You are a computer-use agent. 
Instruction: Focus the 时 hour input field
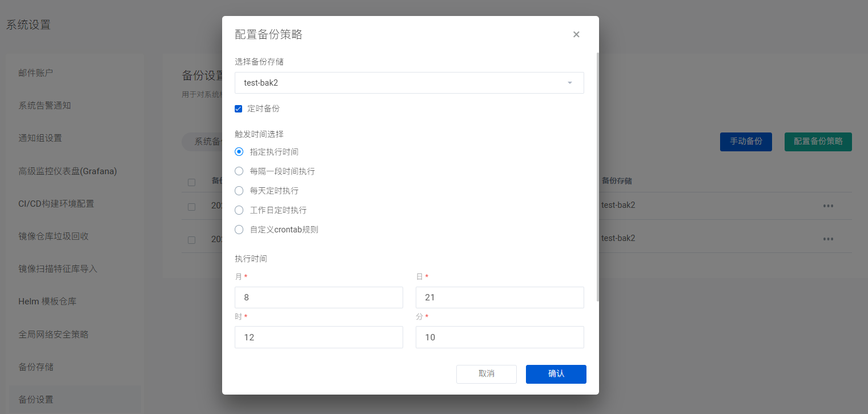(x=319, y=337)
